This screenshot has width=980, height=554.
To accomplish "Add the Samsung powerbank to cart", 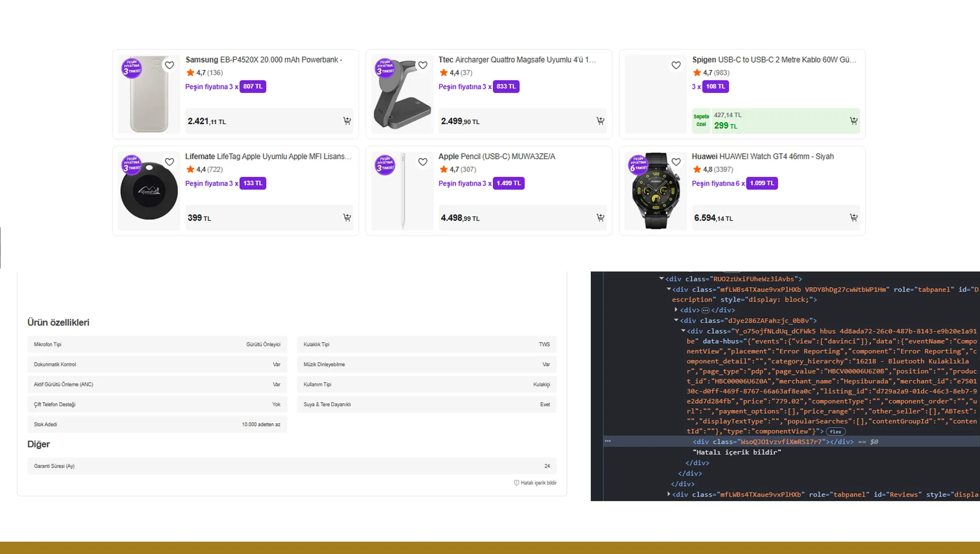I will (x=347, y=121).
